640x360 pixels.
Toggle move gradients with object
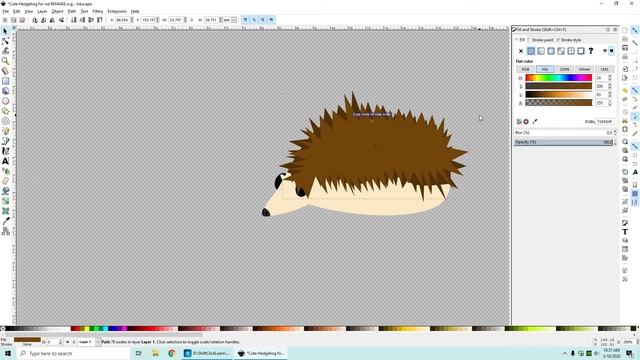coord(262,20)
